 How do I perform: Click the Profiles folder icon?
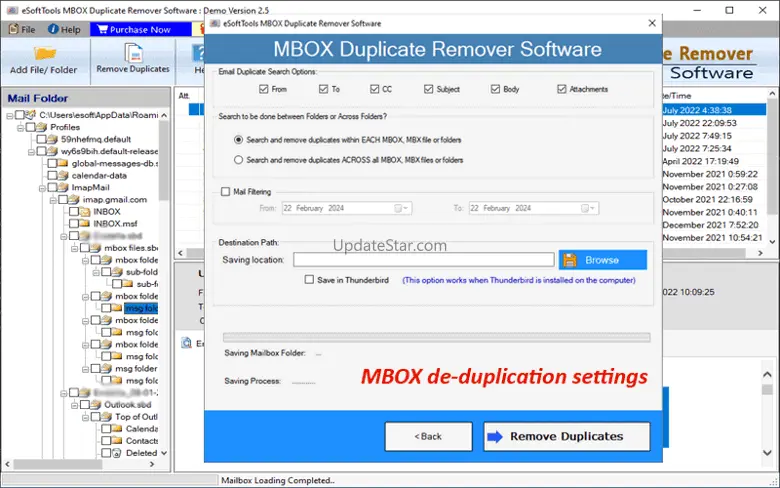(x=41, y=127)
